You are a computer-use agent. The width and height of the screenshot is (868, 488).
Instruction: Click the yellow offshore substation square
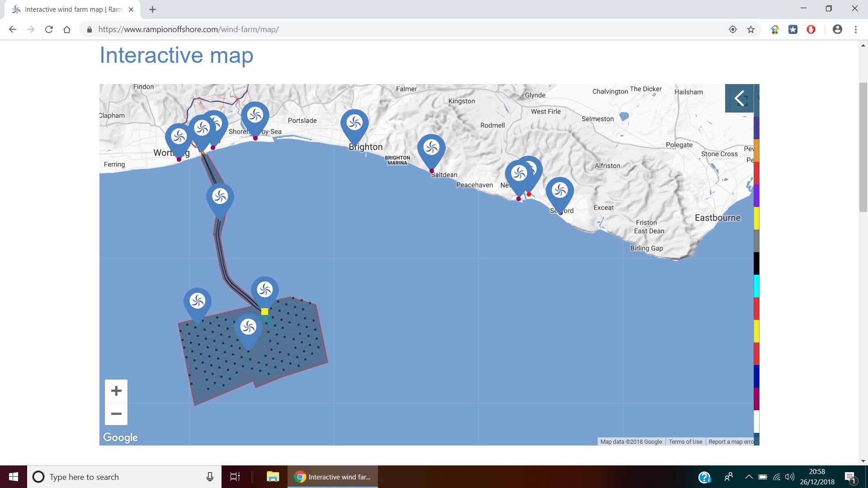tap(264, 311)
